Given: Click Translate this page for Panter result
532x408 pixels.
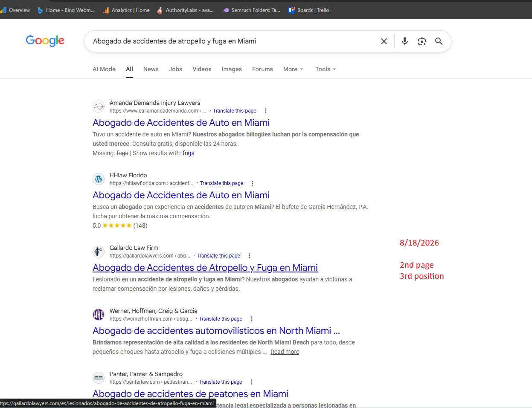Looking at the screenshot, I should point(221,382).
